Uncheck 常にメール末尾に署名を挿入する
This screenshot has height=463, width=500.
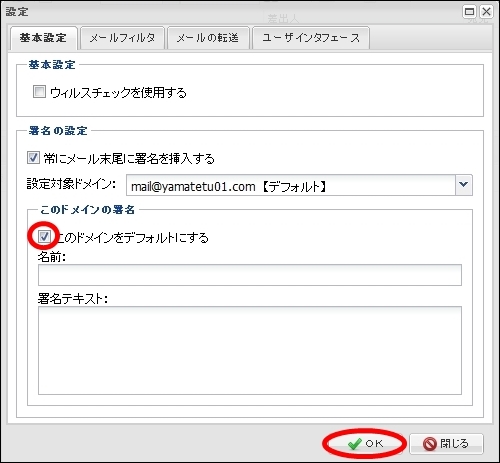pos(33,157)
